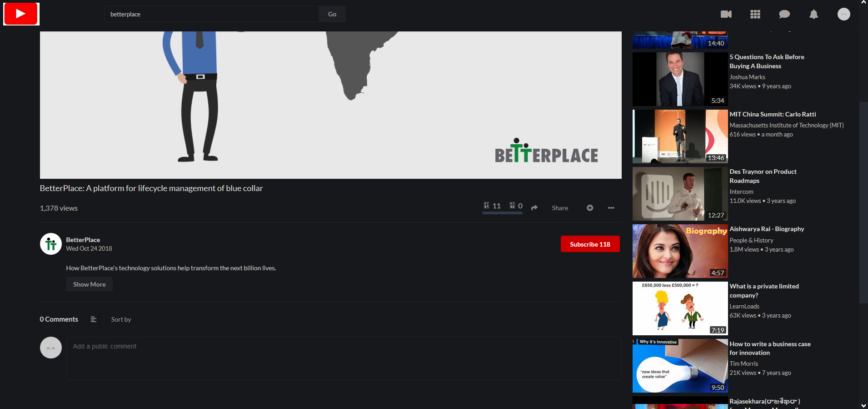
Task: Click title 'Aishwarya Rai - Biography'
Action: tap(767, 229)
